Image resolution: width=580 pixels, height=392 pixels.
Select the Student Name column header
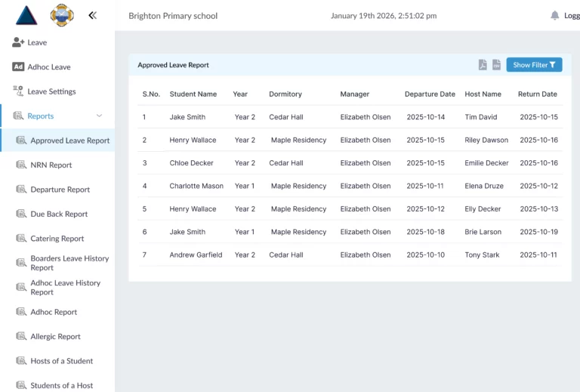point(193,94)
